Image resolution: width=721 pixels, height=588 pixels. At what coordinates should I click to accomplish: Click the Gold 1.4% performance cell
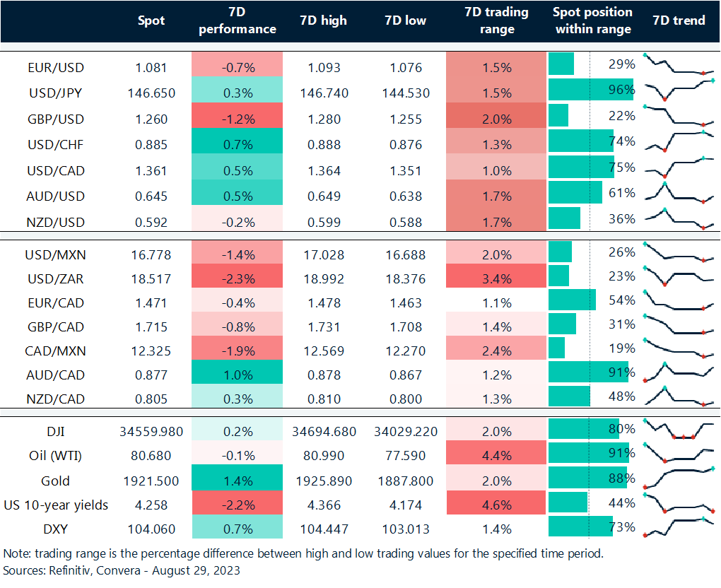pyautogui.click(x=237, y=481)
